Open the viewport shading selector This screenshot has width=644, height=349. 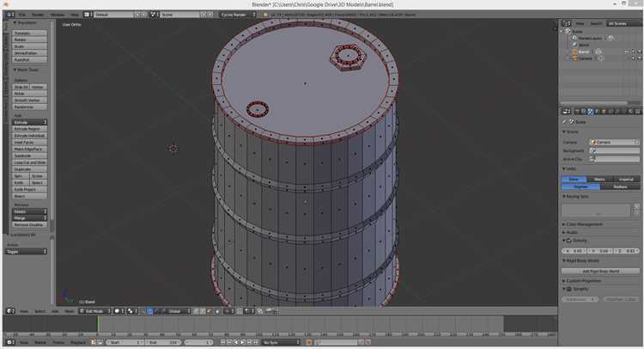pyautogui.click(x=118, y=311)
